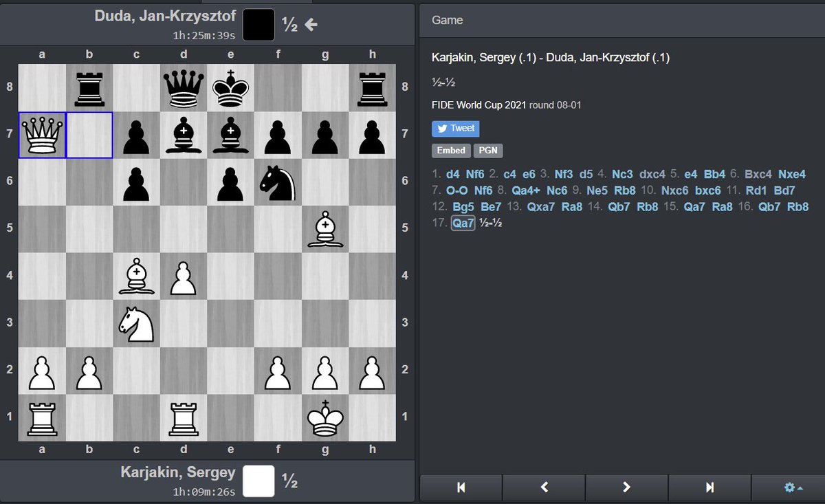Click the FIDE World Cup 2021 text
825x504 pixels.
coord(478,106)
